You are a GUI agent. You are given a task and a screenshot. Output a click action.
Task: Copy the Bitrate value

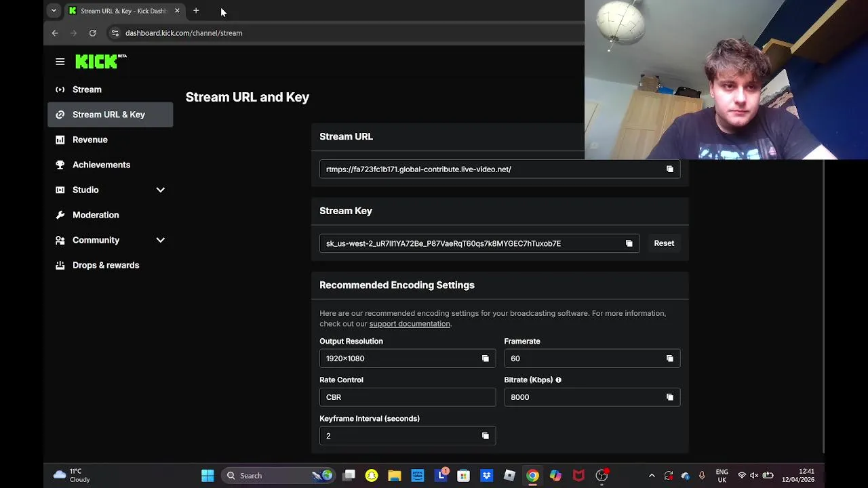point(670,397)
